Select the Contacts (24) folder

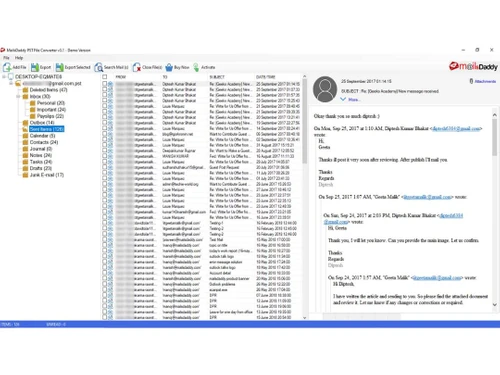(x=44, y=142)
